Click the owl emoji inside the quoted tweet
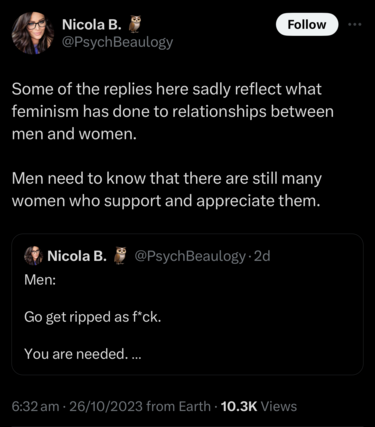This screenshot has width=375, height=427. pyautogui.click(x=120, y=256)
